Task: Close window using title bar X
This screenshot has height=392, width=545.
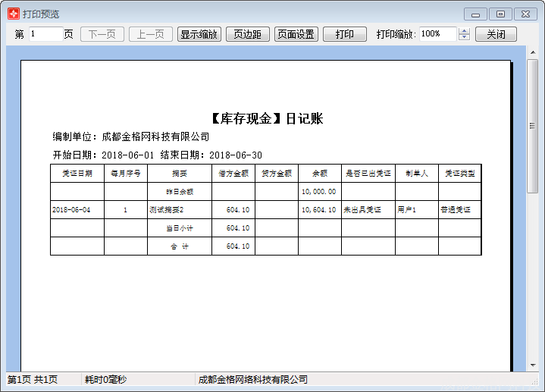Action: click(x=525, y=14)
